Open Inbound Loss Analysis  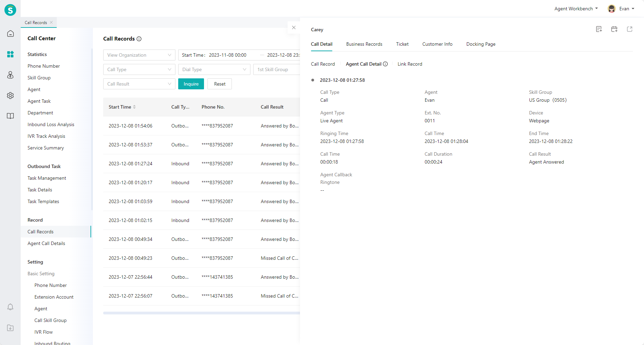click(x=51, y=124)
